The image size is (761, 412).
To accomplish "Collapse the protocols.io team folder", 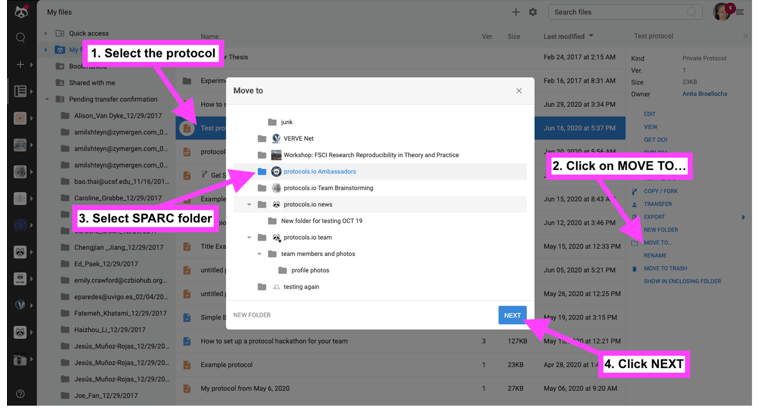I will [x=249, y=238].
